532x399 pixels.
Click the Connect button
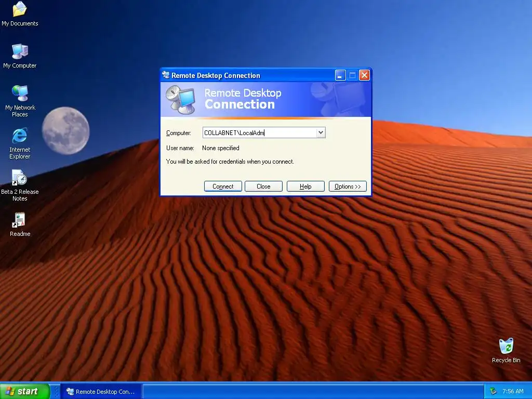[x=223, y=187]
